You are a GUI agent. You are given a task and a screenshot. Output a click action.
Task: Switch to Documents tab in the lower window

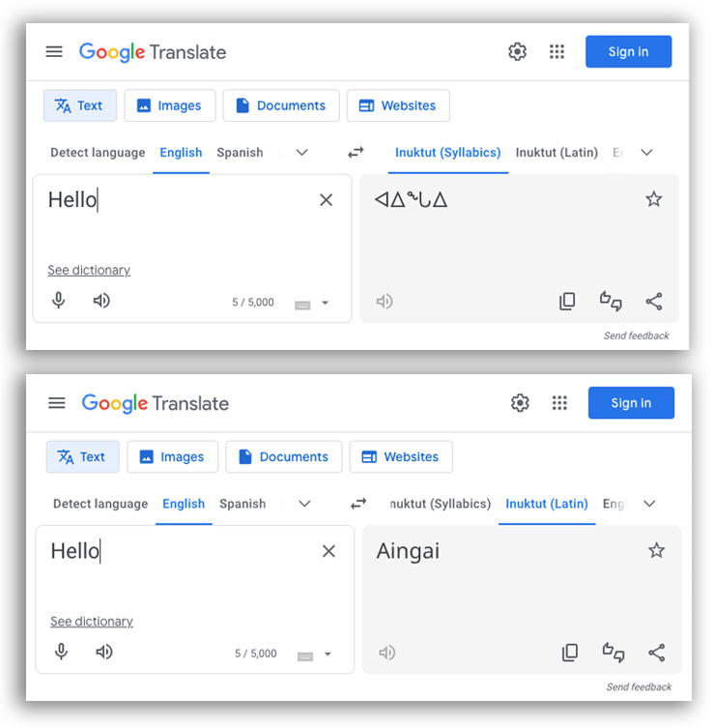pos(283,457)
